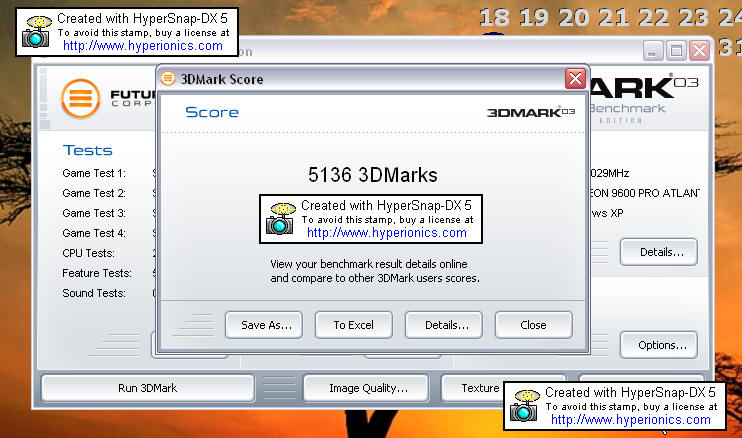Click the Game Test 4 label

94,233
